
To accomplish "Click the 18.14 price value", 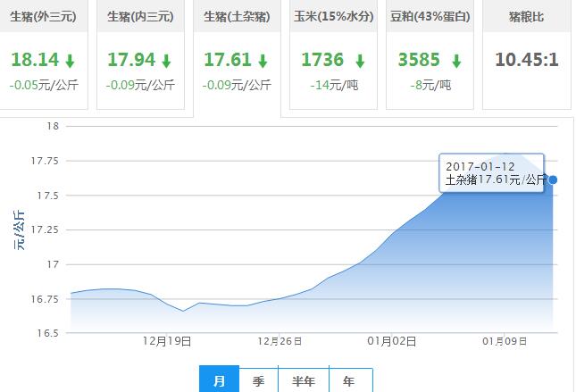I will pyautogui.click(x=35, y=60).
